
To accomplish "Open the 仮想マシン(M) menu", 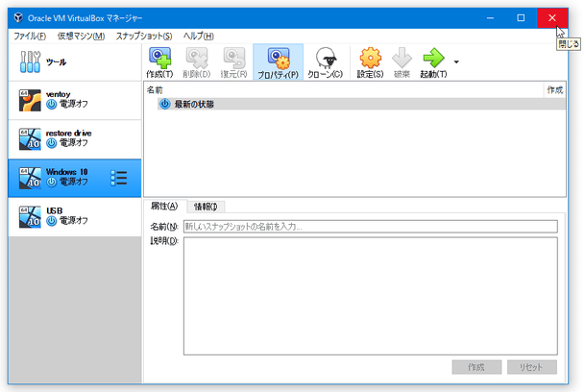I will (x=81, y=36).
